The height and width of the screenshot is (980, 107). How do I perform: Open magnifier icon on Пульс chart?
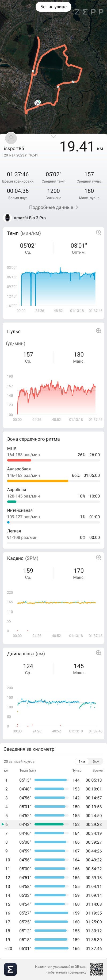pos(98,331)
